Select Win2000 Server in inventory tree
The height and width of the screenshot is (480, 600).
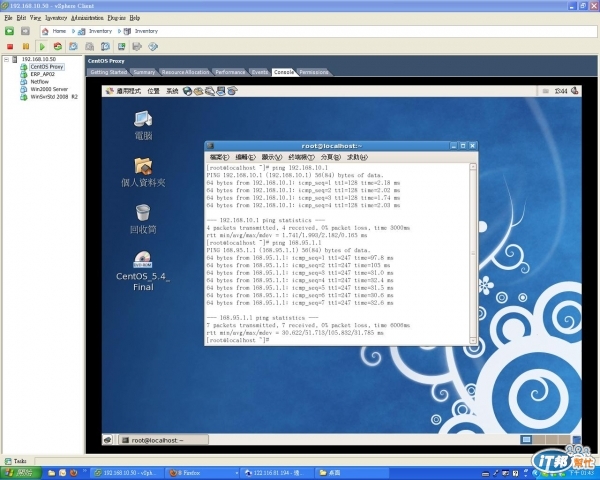click(x=49, y=89)
